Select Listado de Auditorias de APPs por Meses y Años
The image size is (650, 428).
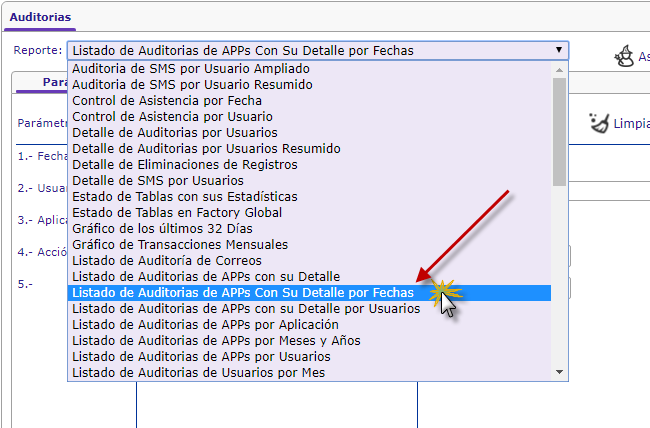coord(309,340)
